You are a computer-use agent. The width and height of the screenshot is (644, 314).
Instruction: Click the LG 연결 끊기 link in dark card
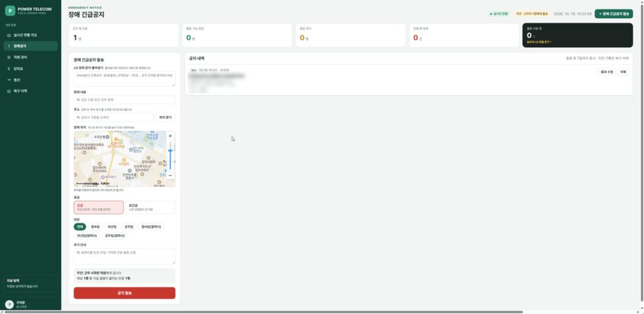pos(539,42)
